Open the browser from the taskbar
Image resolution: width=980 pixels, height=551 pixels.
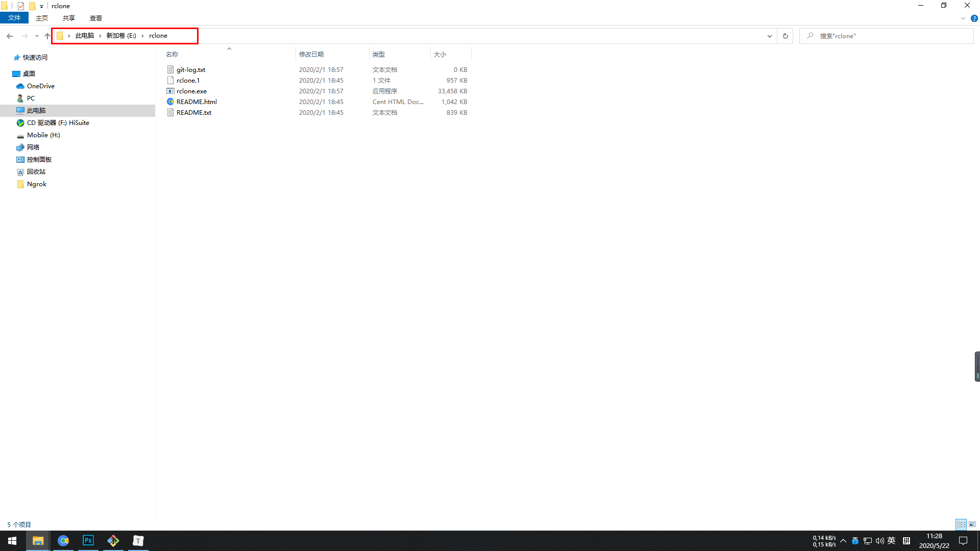tap(63, 541)
